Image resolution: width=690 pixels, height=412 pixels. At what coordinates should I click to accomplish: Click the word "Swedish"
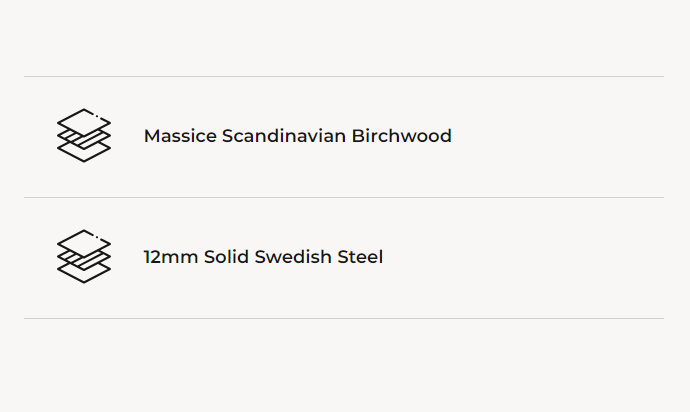pos(293,257)
